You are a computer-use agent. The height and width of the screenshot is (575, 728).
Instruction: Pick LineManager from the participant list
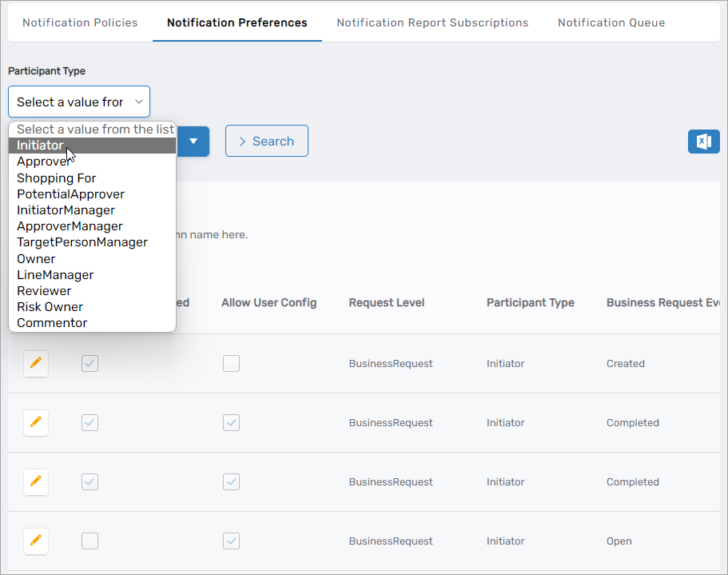click(x=54, y=274)
